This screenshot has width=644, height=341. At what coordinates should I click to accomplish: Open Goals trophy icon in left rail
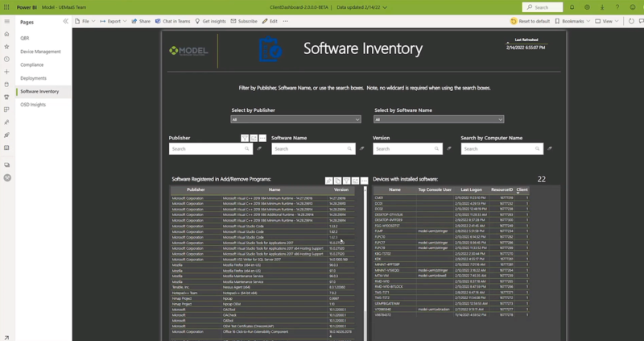click(x=6, y=97)
